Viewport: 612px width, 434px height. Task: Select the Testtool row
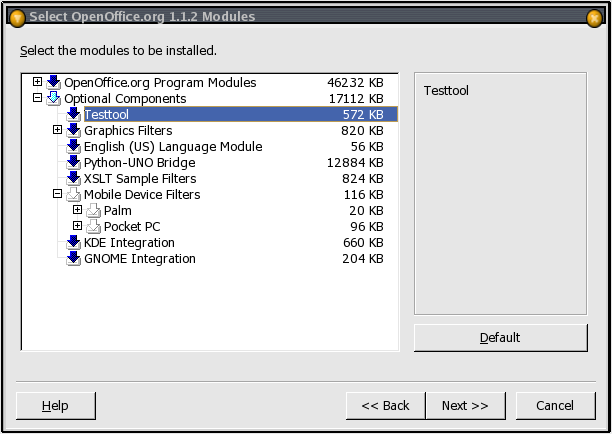[x=241, y=114]
